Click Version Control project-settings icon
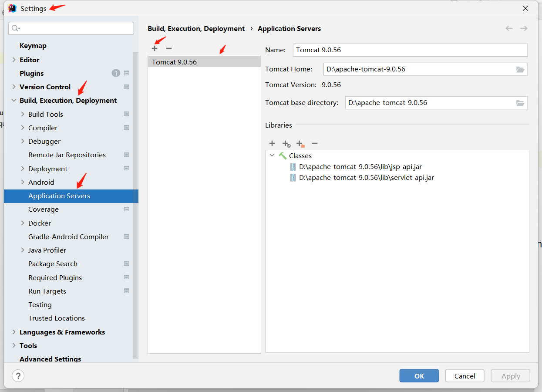542x392 pixels. click(x=126, y=87)
